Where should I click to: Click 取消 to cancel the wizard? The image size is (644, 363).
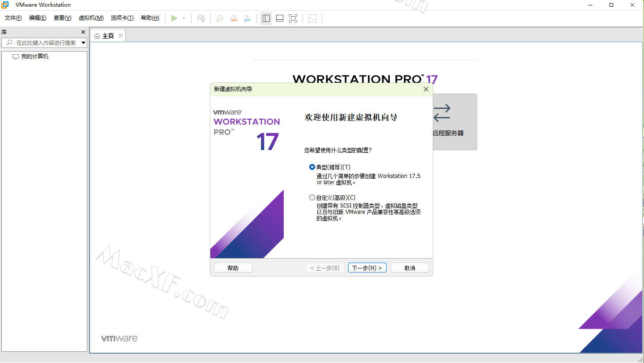[x=410, y=268]
